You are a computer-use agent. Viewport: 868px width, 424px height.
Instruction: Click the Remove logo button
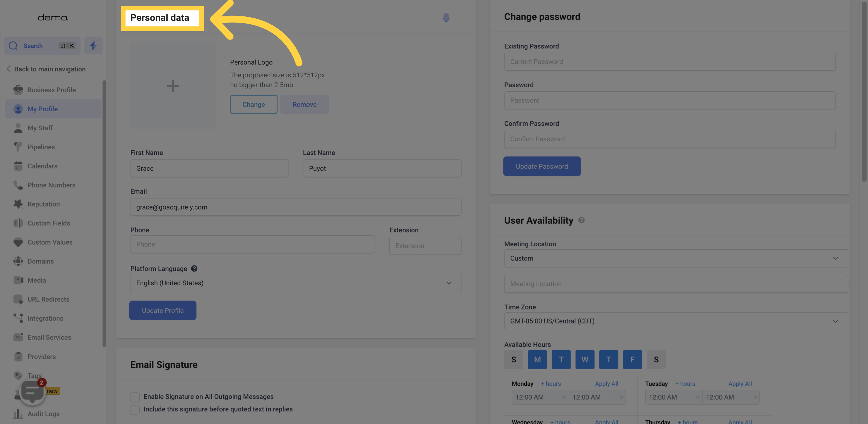click(304, 104)
